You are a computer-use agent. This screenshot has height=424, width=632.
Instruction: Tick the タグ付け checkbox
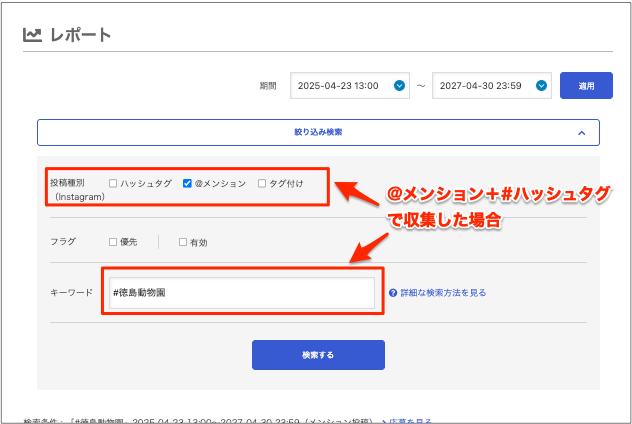pyautogui.click(x=262, y=184)
